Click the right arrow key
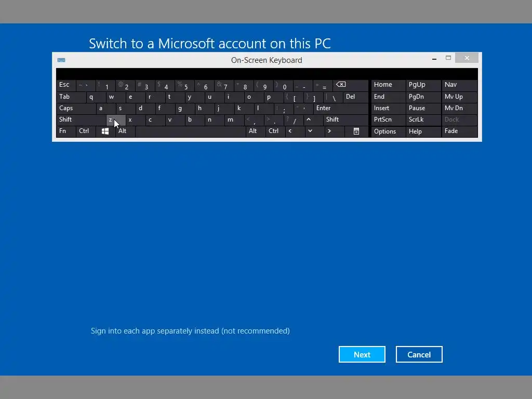Screen dimensions: 532x399 pyautogui.click(x=334, y=131)
